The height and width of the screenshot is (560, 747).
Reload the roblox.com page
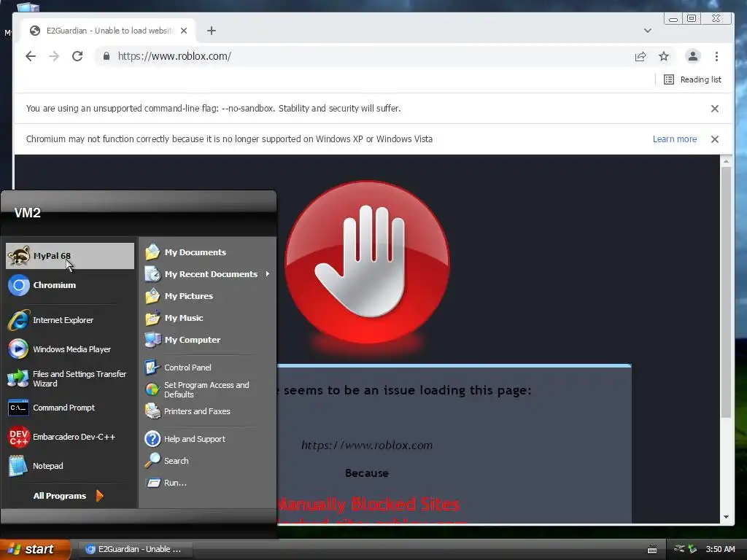77,56
